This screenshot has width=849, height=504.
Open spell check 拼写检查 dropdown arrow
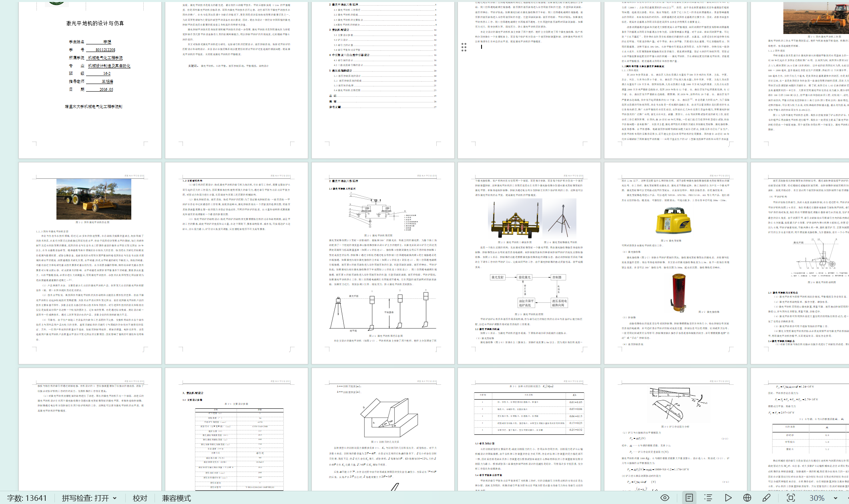click(115, 498)
